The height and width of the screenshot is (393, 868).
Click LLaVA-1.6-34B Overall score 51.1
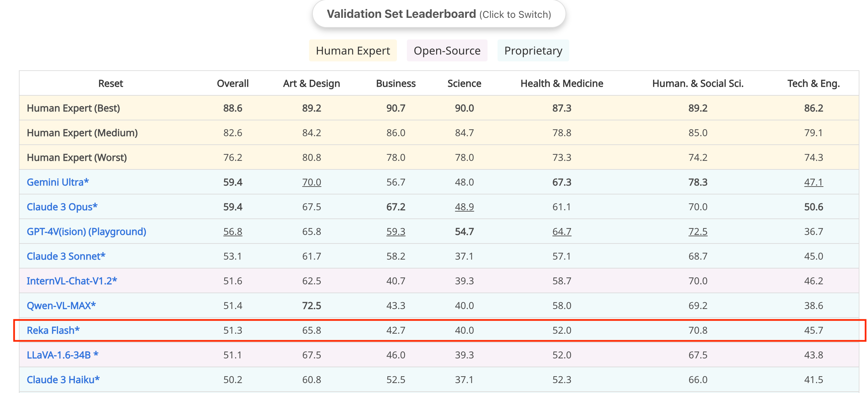pyautogui.click(x=233, y=355)
